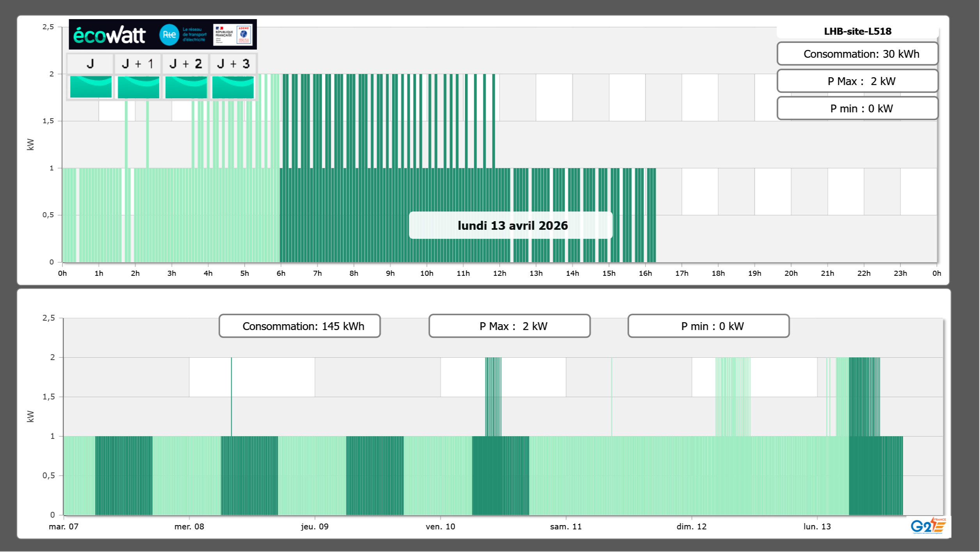Click the daily P min : 0 kW box
Image resolution: width=980 pixels, height=552 pixels.
(857, 108)
